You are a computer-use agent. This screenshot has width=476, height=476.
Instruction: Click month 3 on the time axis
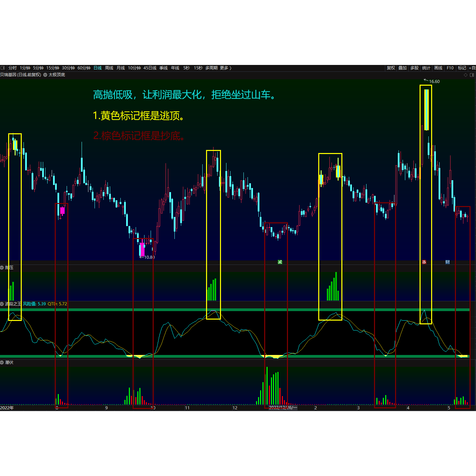point(358,408)
